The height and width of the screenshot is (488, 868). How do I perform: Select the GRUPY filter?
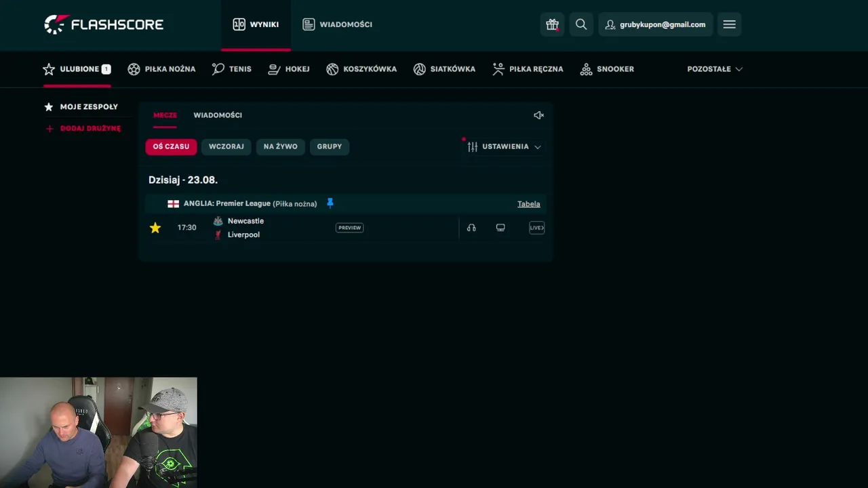(x=330, y=146)
